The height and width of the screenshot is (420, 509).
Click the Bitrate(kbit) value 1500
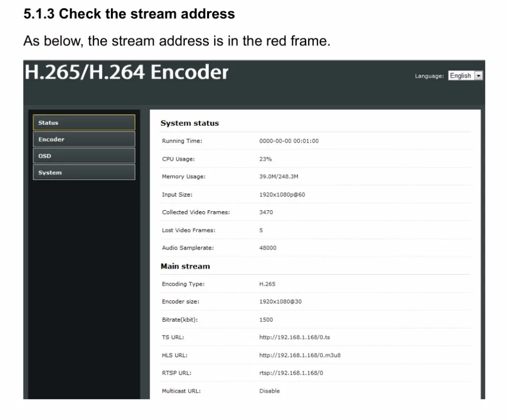click(x=266, y=320)
